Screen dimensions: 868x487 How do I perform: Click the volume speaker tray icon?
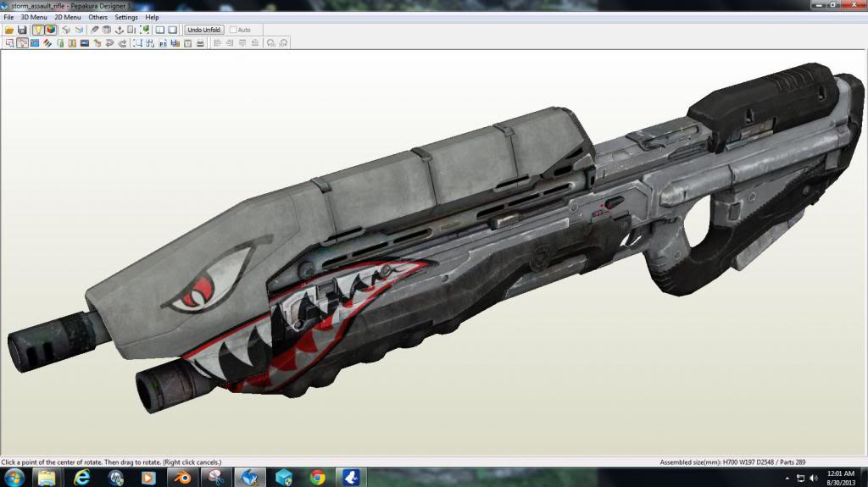tap(813, 479)
